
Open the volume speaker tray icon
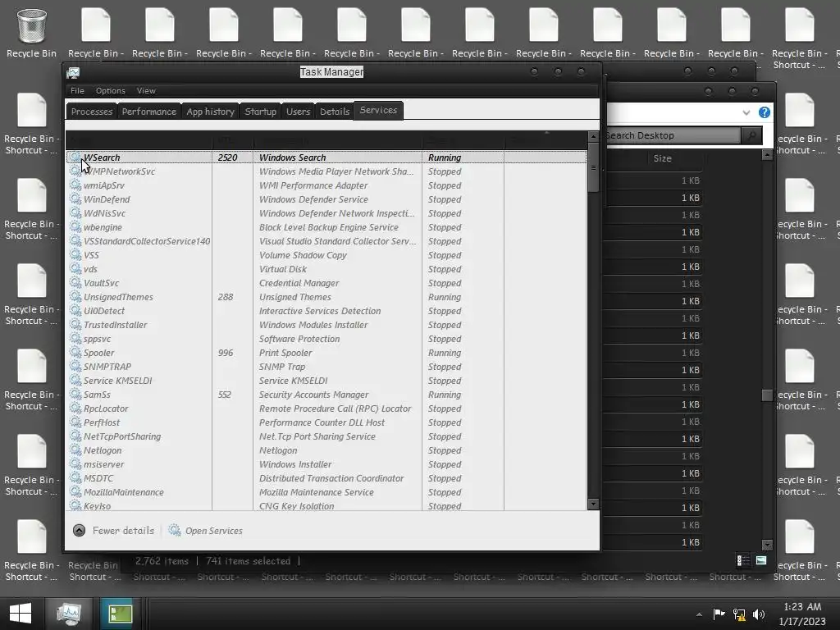pos(759,614)
